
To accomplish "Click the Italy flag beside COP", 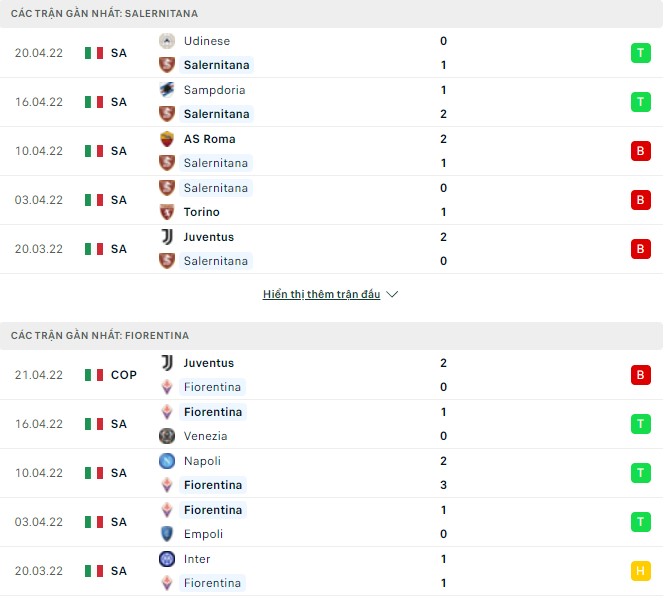I will pyautogui.click(x=94, y=375).
